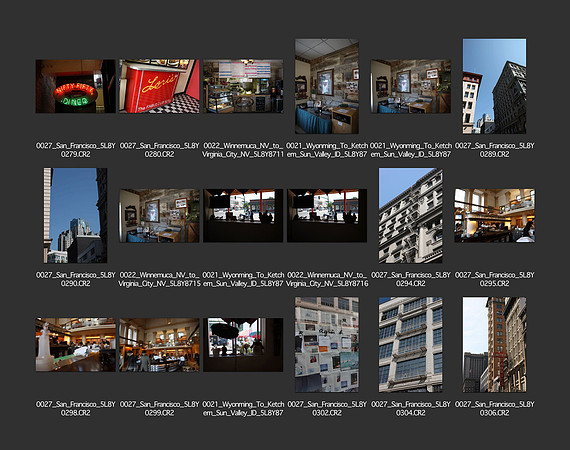Select label Winnemuca_NV_to_Virginia_City_NV_SL8Y8715
570x450 pixels.
coord(159,279)
